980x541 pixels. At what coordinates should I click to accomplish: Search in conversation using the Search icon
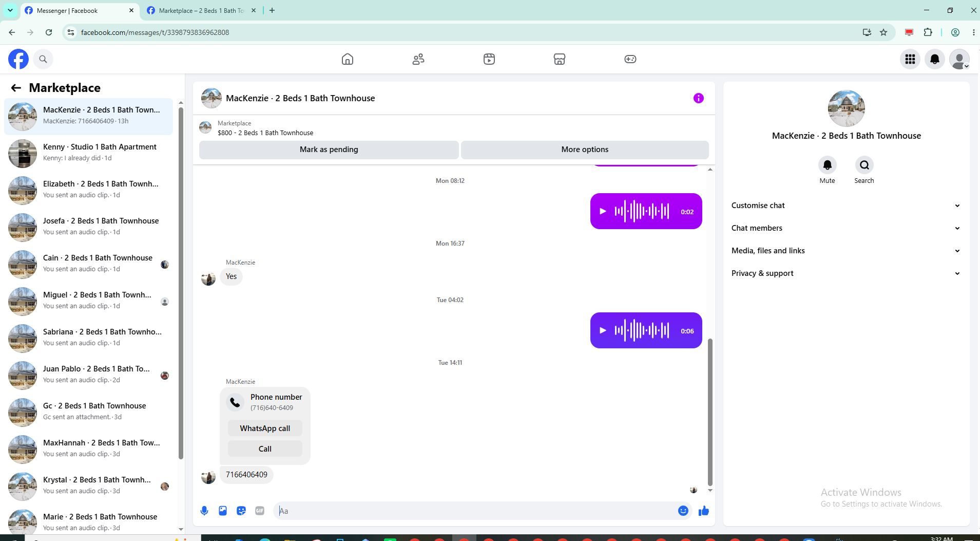coord(864,165)
